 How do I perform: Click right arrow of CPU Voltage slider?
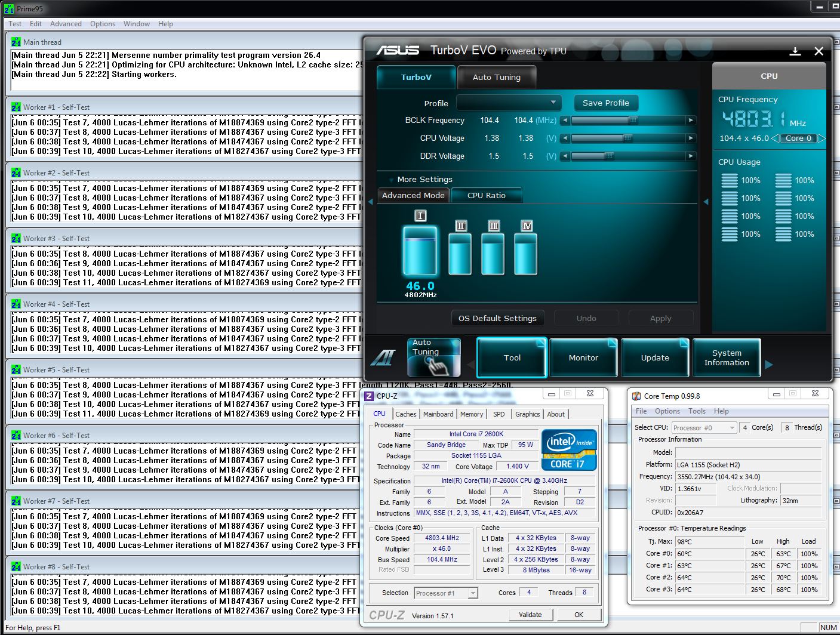click(691, 138)
